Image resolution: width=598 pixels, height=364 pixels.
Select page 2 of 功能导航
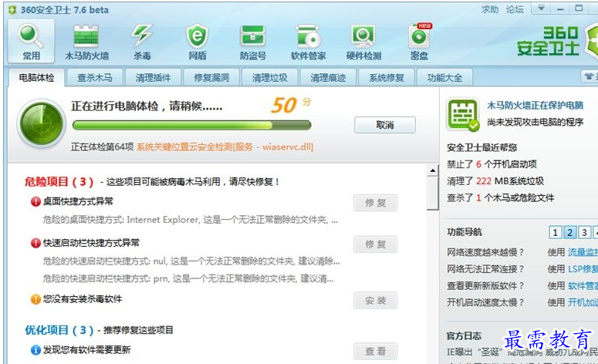569,232
